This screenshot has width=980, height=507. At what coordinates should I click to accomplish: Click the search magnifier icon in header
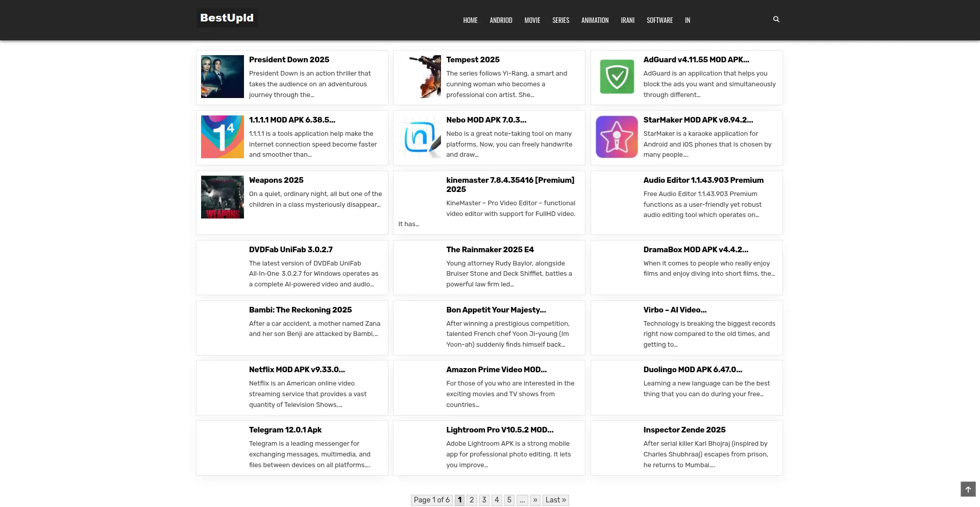(776, 19)
